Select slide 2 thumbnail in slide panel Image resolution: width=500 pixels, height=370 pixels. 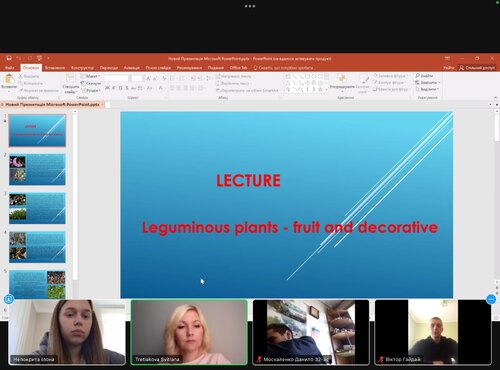coord(37,169)
